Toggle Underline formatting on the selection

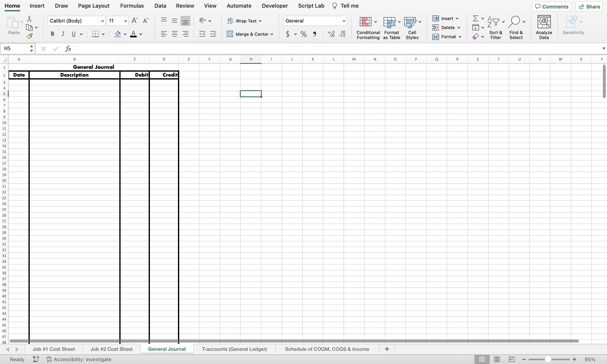74,34
